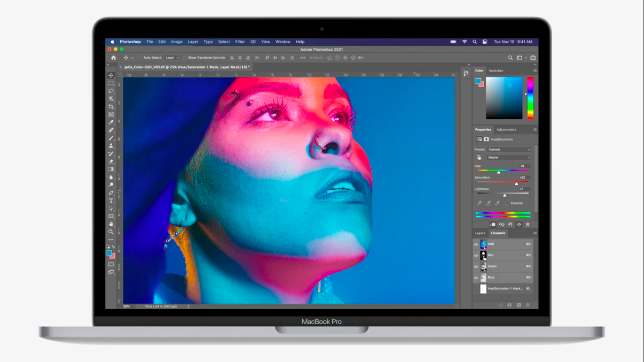
Task: Open the Auto-Select Layer dropdown
Action: click(x=172, y=58)
